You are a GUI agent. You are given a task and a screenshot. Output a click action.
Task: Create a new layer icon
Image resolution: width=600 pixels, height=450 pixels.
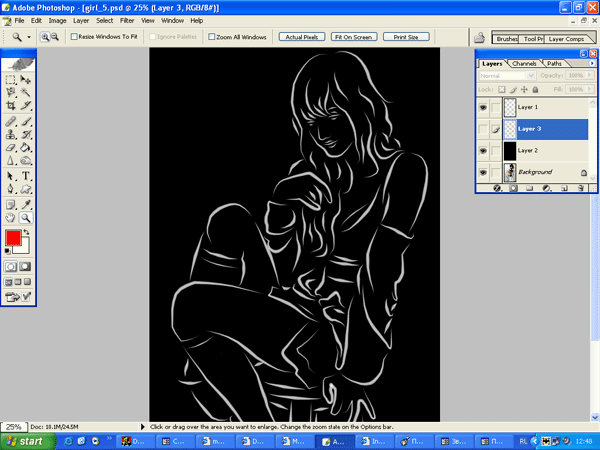(x=564, y=188)
